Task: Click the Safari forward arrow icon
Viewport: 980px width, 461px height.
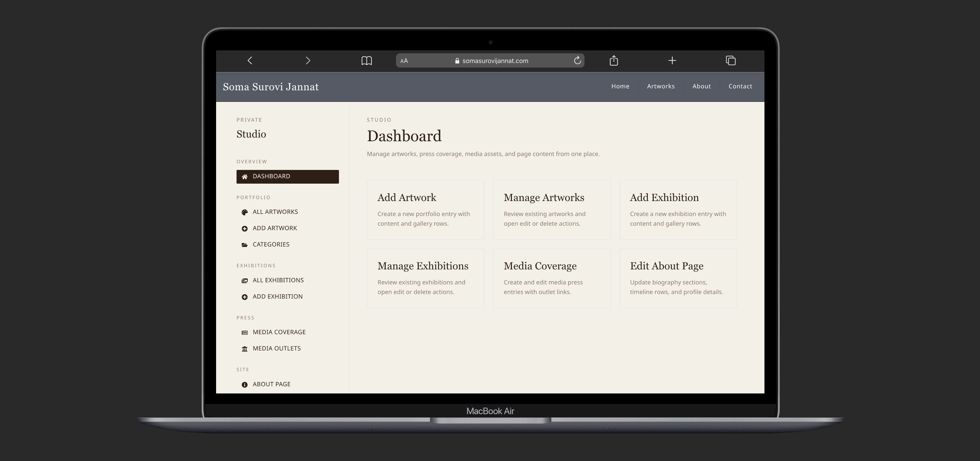Action: [x=308, y=61]
